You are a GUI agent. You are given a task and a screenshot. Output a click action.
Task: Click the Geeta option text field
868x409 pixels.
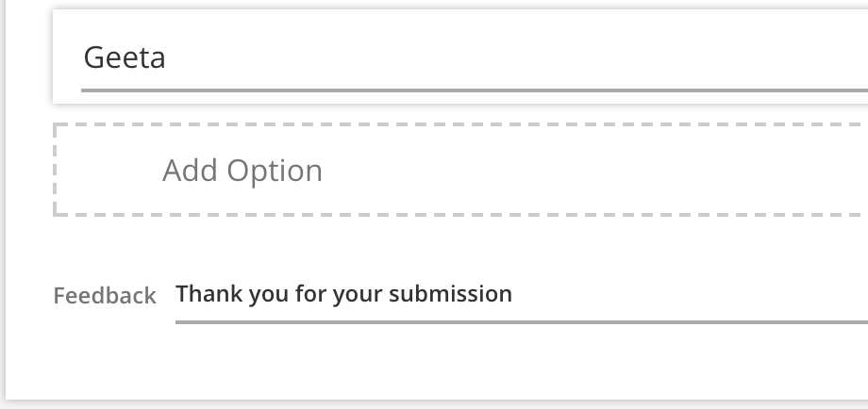coord(472,58)
